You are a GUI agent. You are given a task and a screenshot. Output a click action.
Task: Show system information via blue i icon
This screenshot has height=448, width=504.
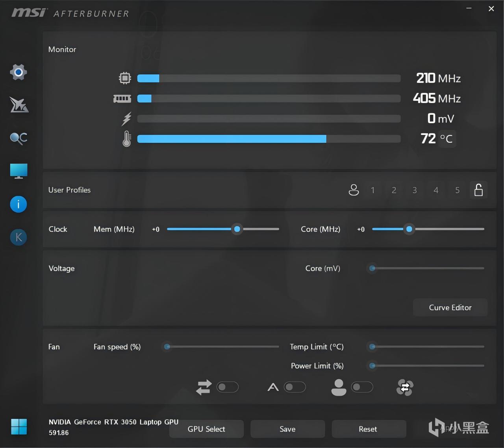[19, 204]
